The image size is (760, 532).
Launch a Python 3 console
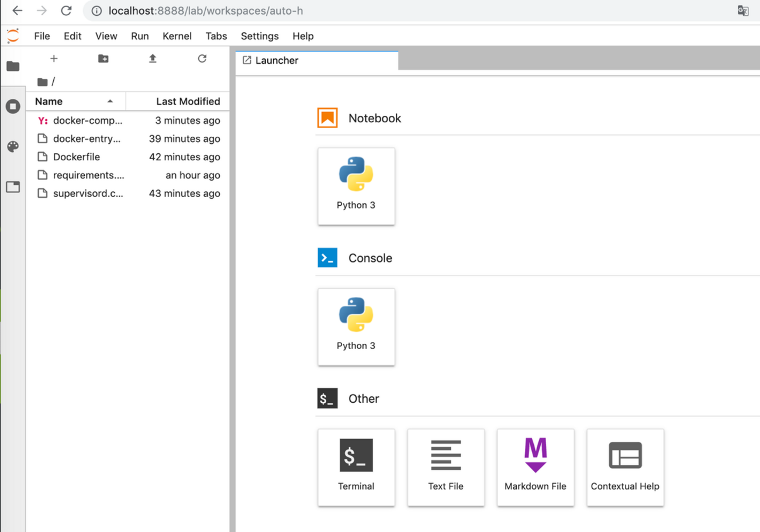[356, 326]
